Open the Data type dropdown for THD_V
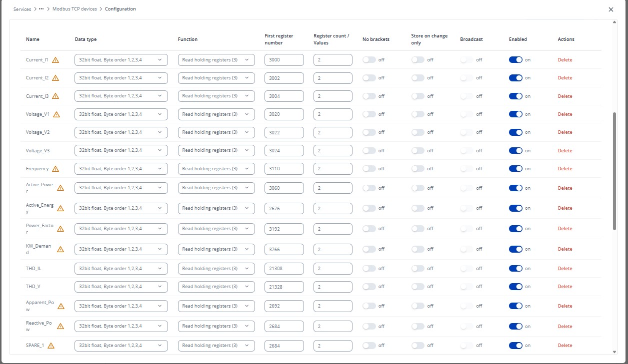This screenshot has height=364, width=628. (121, 287)
